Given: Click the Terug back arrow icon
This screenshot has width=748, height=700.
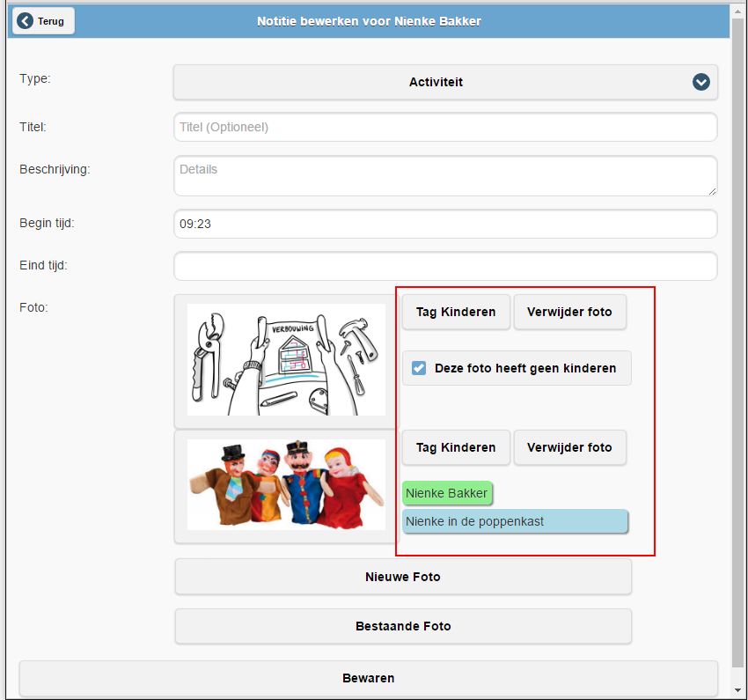Looking at the screenshot, I should (25, 21).
